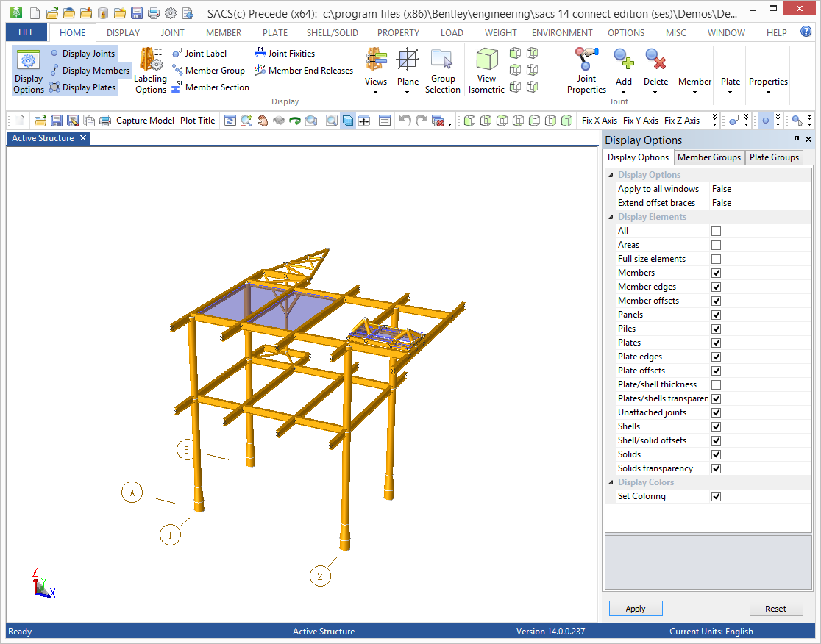The height and width of the screenshot is (644, 821).
Task: Switch to the MEMBER ribbon tab
Action: click(224, 32)
